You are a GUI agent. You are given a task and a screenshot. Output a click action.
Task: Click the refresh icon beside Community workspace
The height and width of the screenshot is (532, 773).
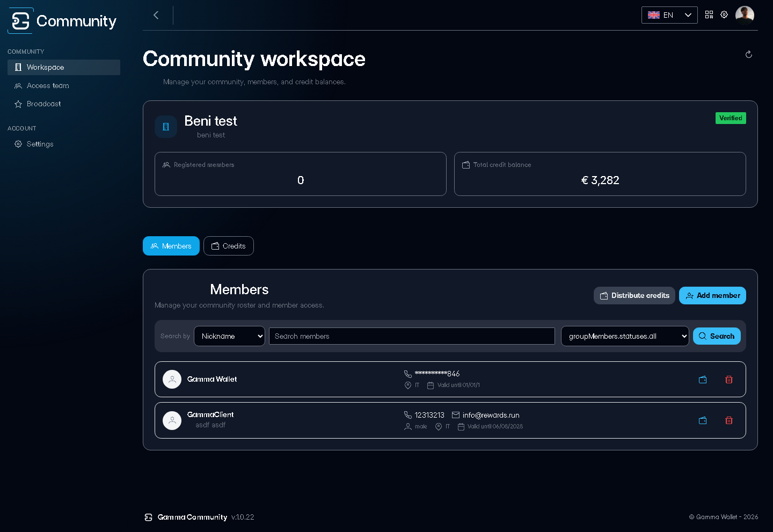coord(749,55)
